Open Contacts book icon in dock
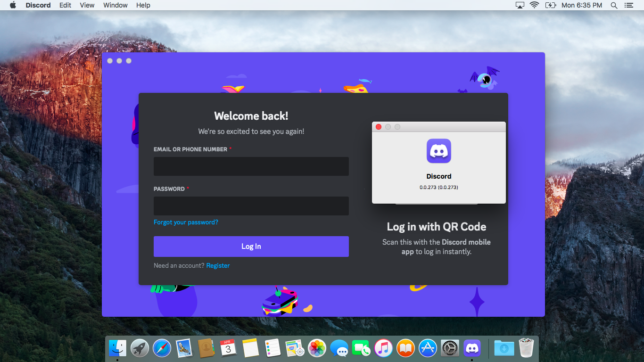The width and height of the screenshot is (644, 362). tap(206, 348)
